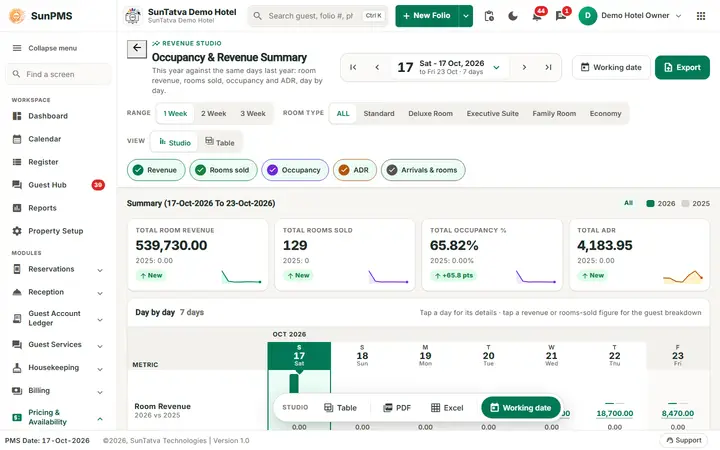Toggle the Arrivals & rooms chip

click(423, 170)
